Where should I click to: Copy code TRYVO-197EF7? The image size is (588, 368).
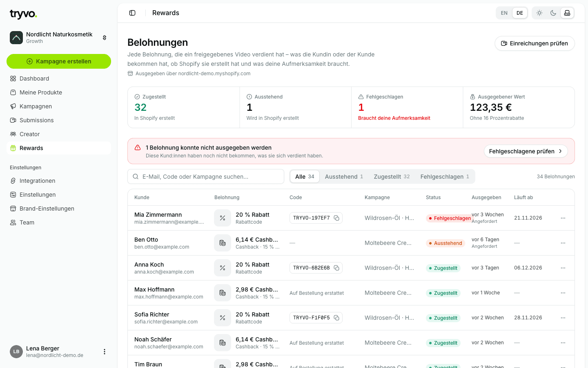click(336, 218)
